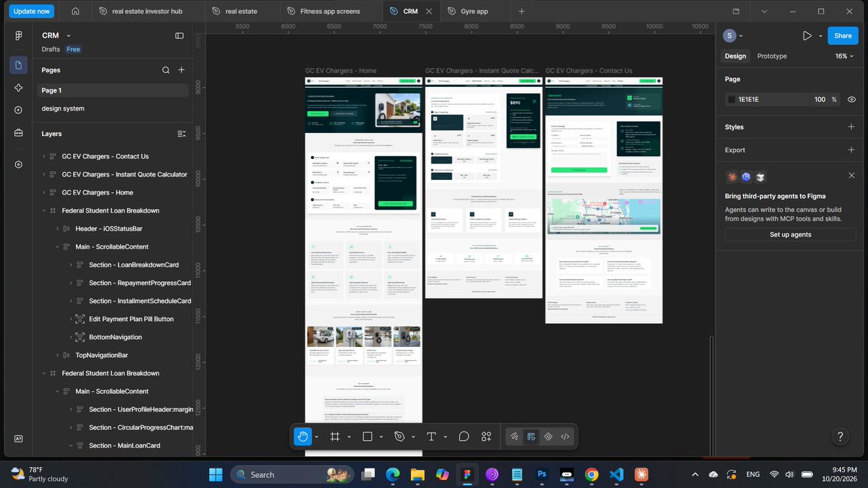The image size is (868, 488).
Task: Collapse all layers using Layers header icon
Action: pyautogui.click(x=182, y=134)
